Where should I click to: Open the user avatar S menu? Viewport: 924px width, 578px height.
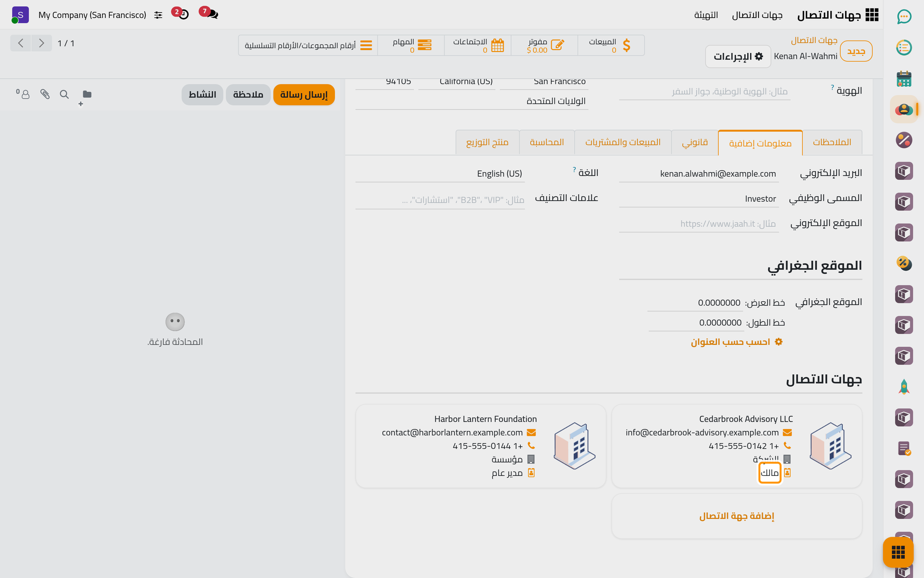coord(20,15)
